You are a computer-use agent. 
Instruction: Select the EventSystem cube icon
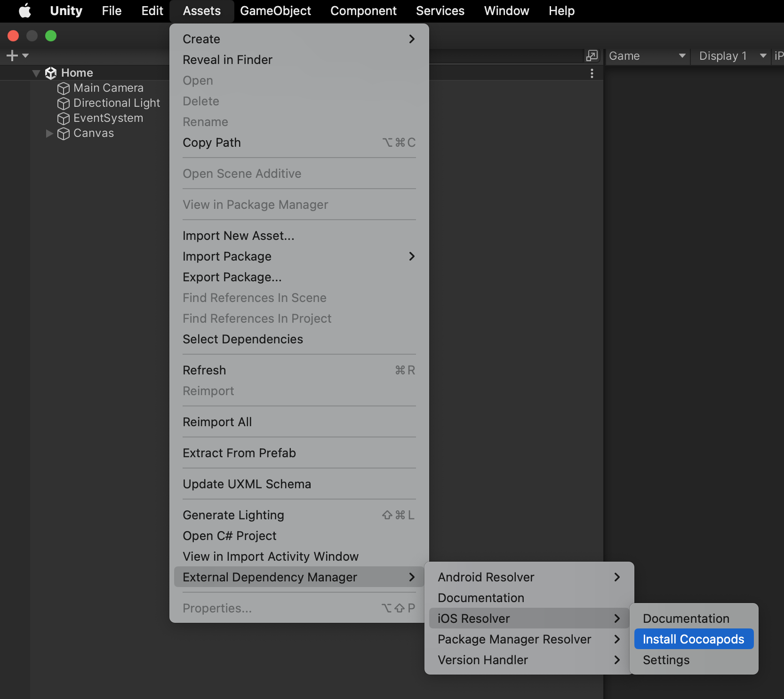(x=63, y=119)
